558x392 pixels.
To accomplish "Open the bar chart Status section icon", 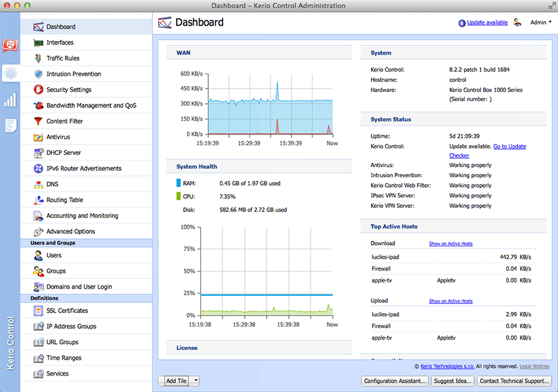I will [10, 100].
